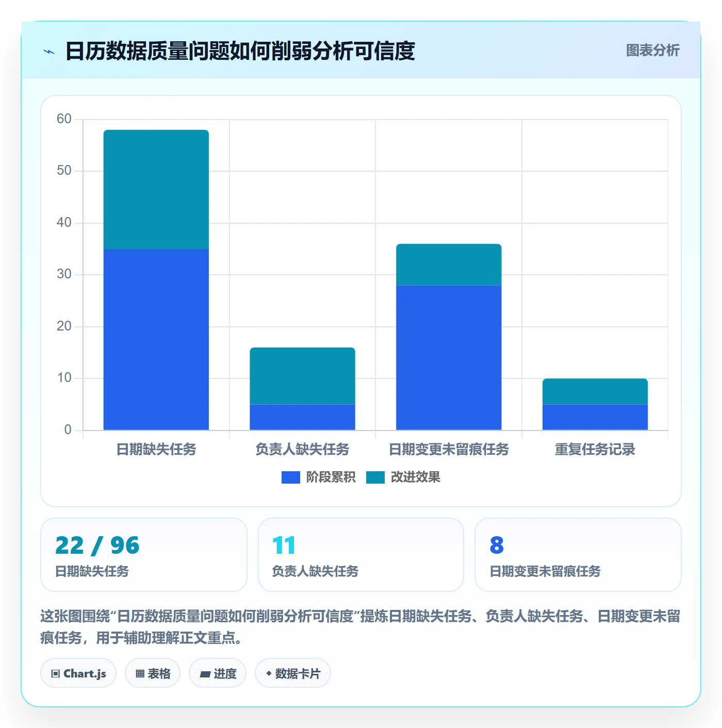Click the 图表分析 label in header

pos(652,51)
